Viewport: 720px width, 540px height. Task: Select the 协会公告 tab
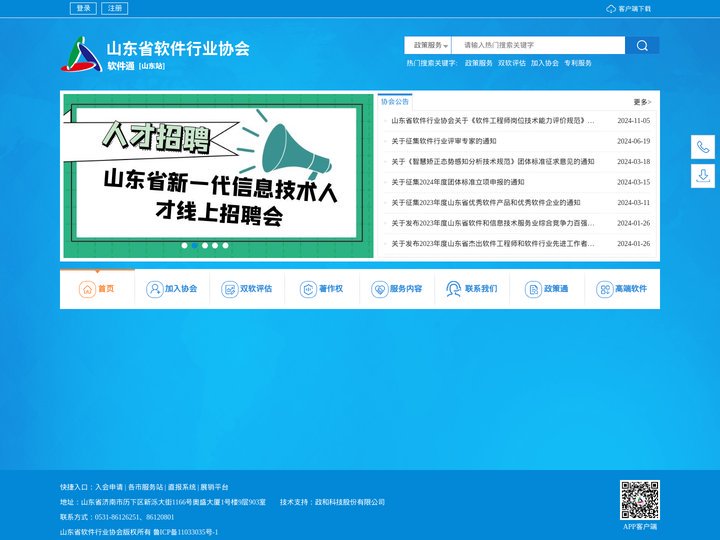point(395,102)
